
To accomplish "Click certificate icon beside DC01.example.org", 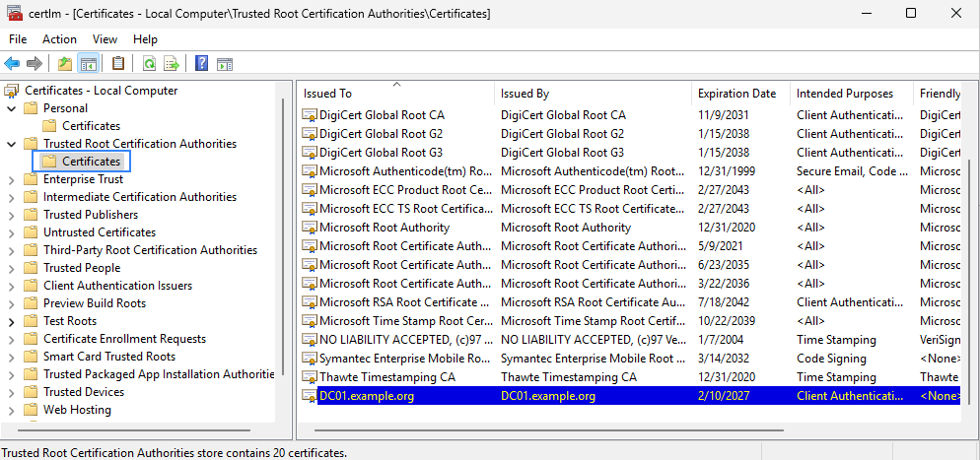I will pyautogui.click(x=310, y=396).
